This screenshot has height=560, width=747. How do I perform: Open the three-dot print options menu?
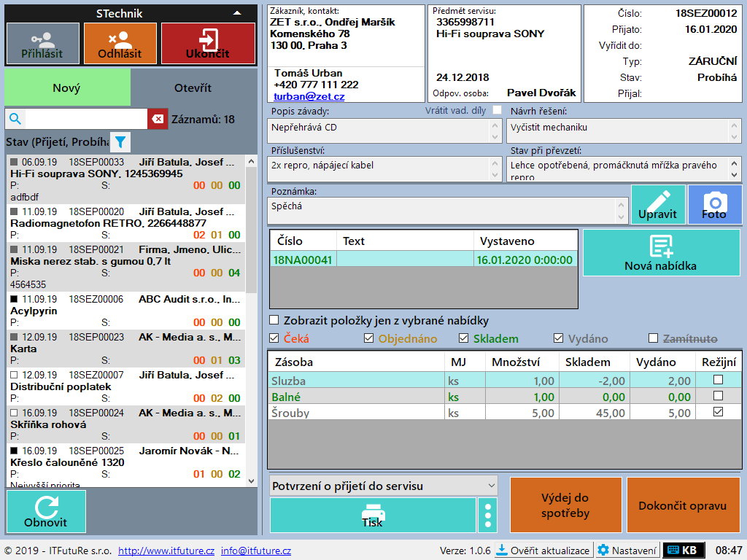[487, 516]
